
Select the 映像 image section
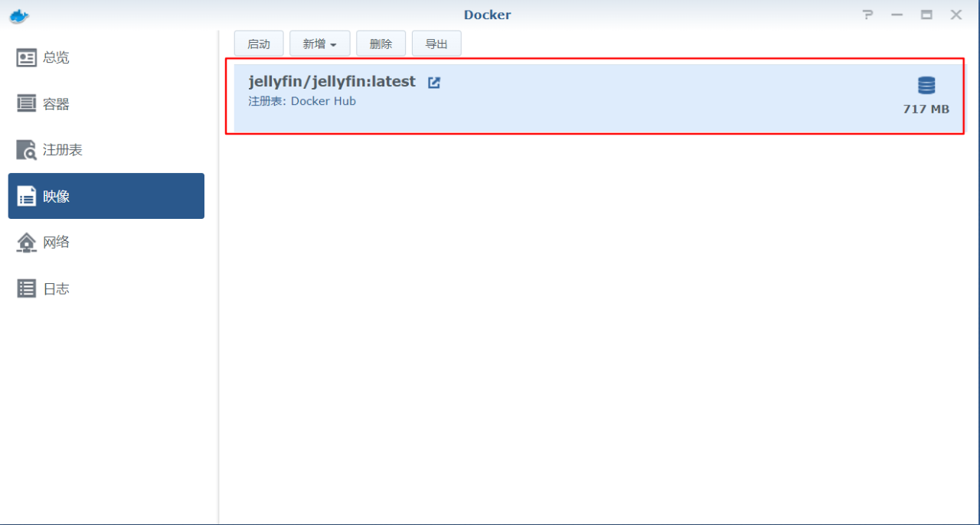106,196
